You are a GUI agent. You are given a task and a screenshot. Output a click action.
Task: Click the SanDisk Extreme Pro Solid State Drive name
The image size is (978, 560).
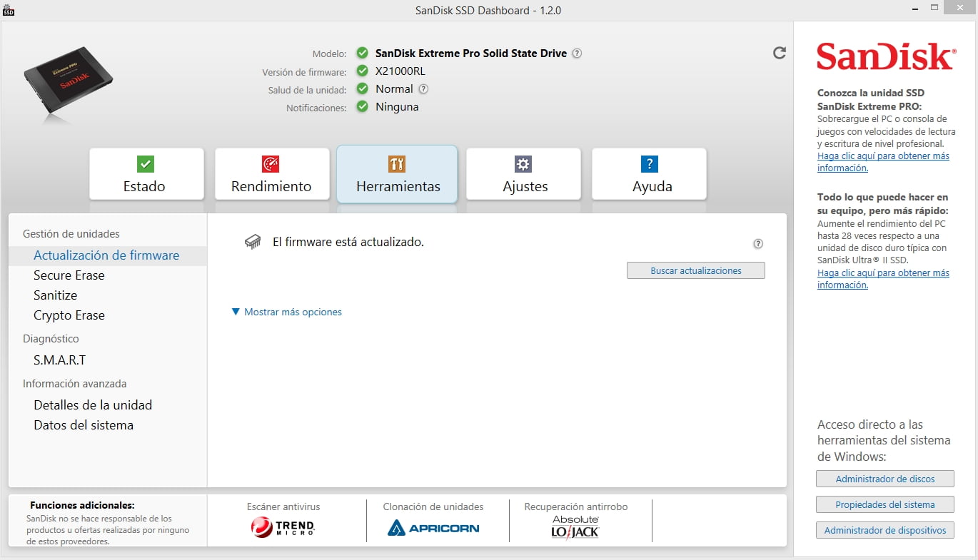point(471,54)
